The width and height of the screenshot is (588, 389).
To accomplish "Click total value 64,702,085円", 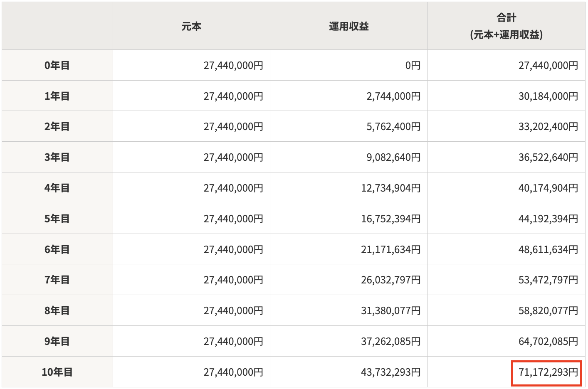I will pyautogui.click(x=548, y=341).
